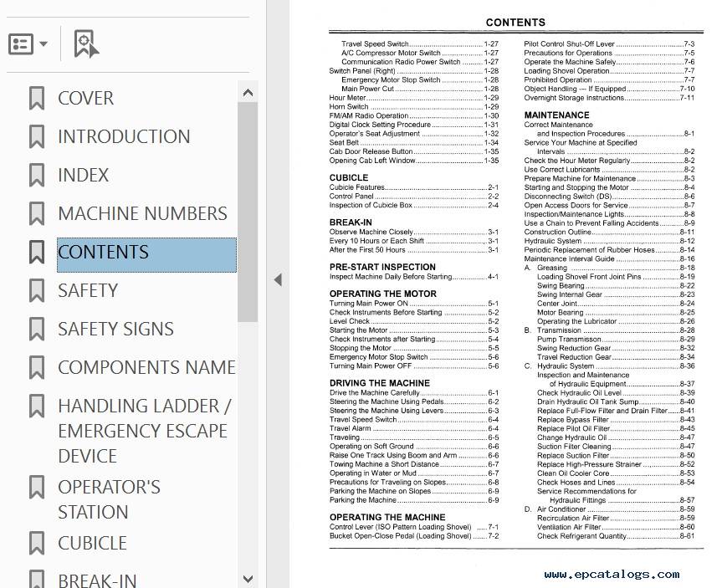Go to the COMPONENTS NAME bookmark
This screenshot has width=722, height=588.
tap(146, 367)
